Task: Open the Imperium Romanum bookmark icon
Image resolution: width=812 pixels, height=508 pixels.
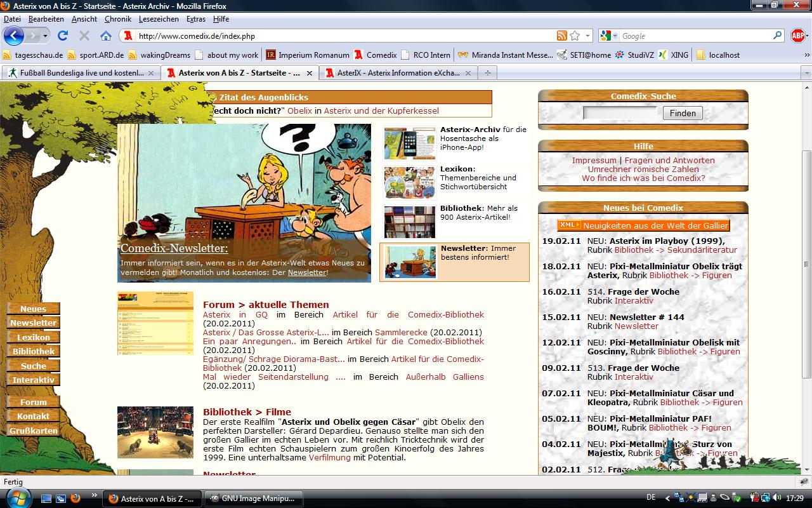Action: click(271, 55)
